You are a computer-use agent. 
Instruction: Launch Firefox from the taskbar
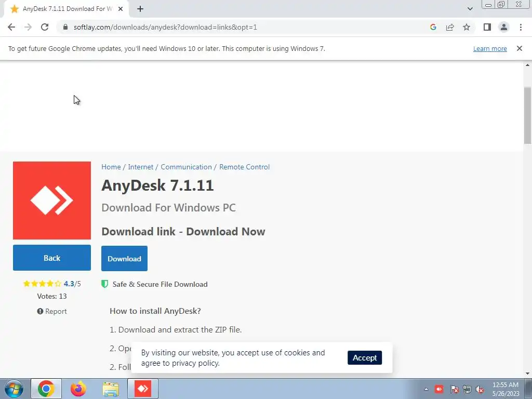[x=78, y=389]
